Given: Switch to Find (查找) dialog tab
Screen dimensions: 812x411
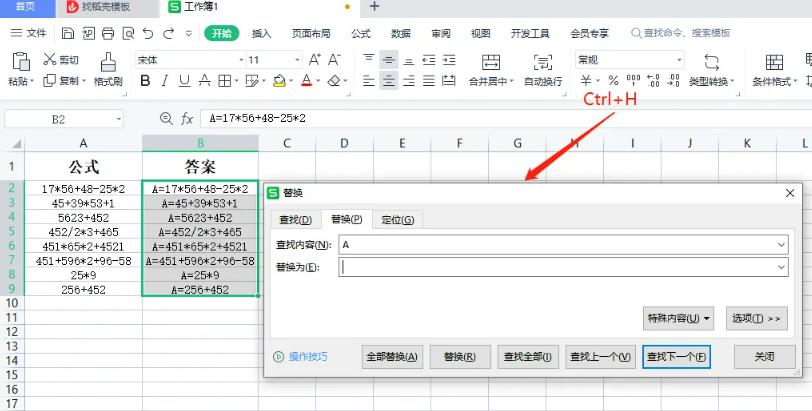Looking at the screenshot, I should tap(295, 219).
